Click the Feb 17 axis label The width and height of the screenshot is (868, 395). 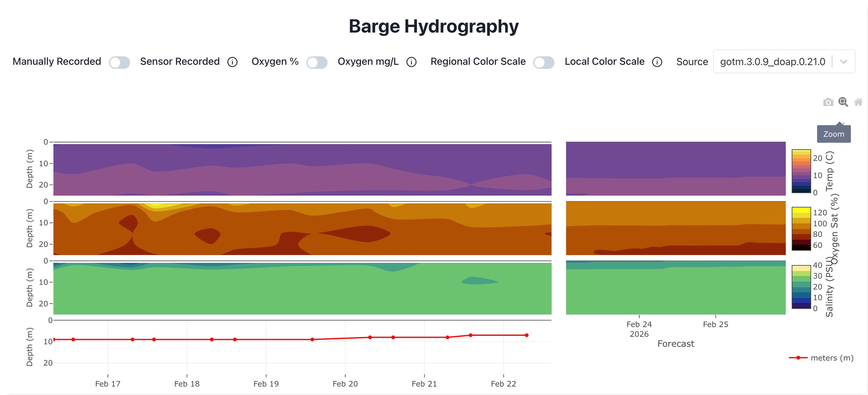coord(107,384)
